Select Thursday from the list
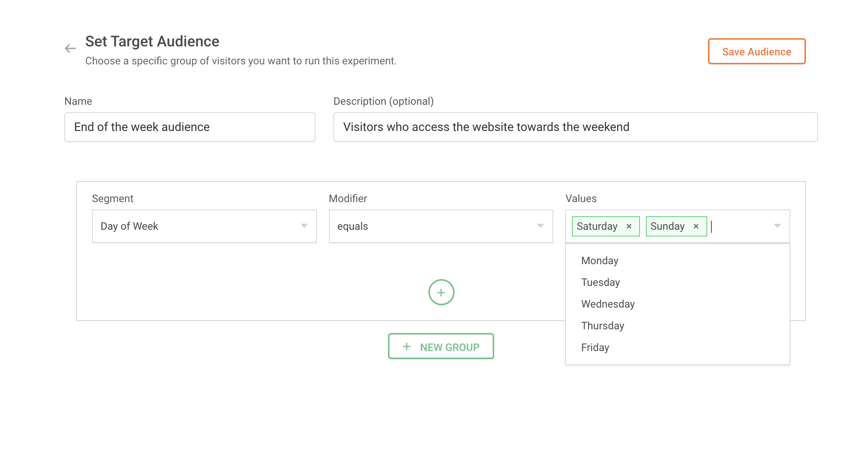 [x=603, y=326]
